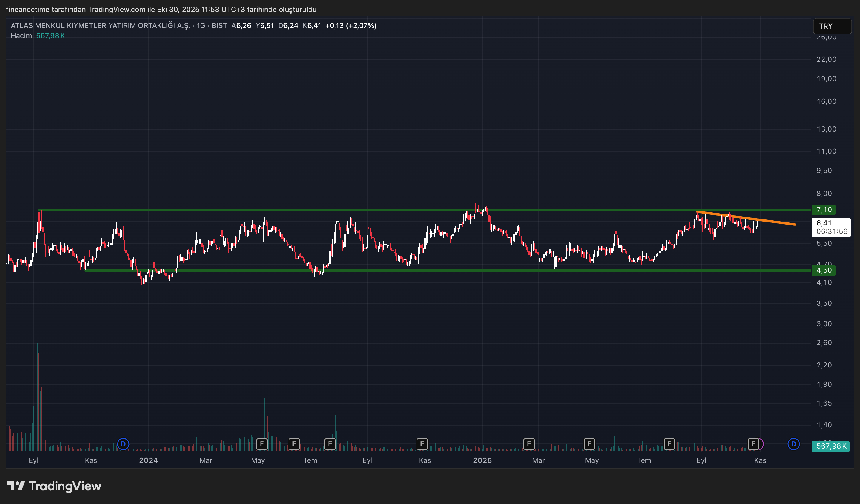Viewport: 860px width, 504px height.
Task: Click the Hacim volume indicator label
Action: click(x=21, y=36)
